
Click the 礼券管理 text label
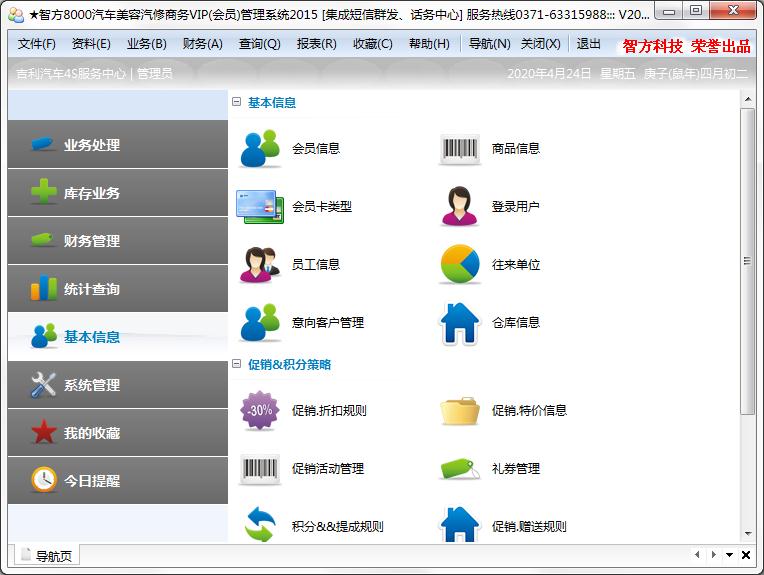pyautogui.click(x=516, y=469)
